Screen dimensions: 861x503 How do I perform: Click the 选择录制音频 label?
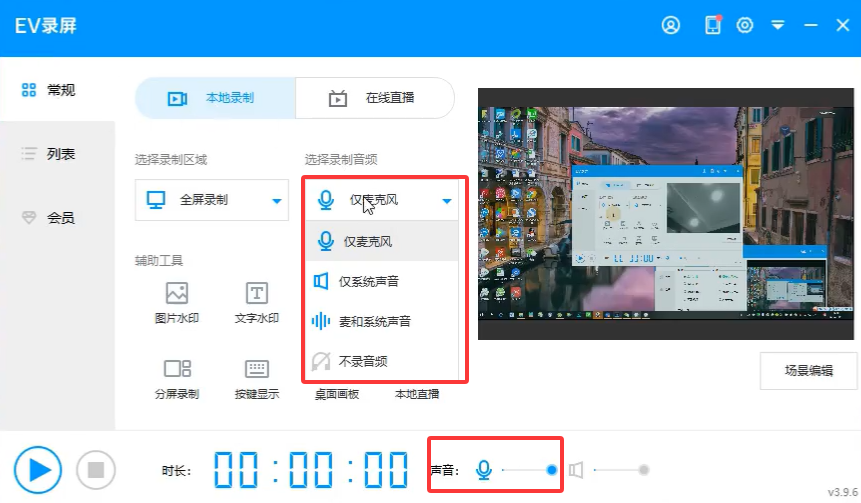[x=341, y=160]
